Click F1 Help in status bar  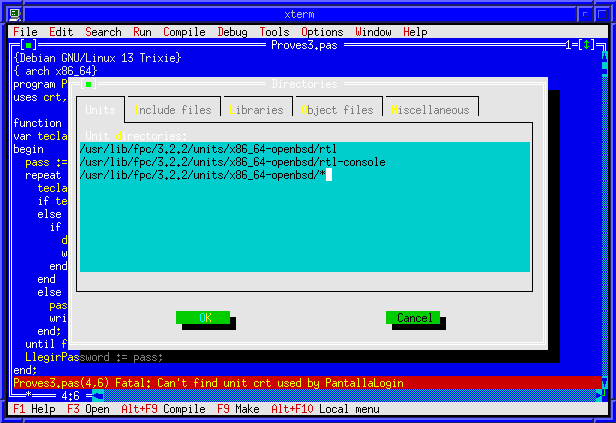[34, 409]
